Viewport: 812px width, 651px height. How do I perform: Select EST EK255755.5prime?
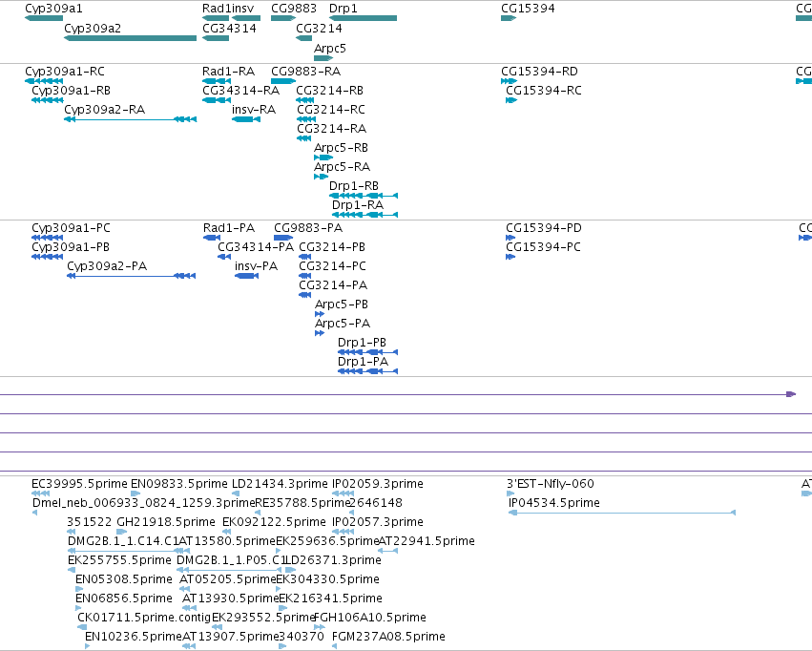(x=119, y=560)
